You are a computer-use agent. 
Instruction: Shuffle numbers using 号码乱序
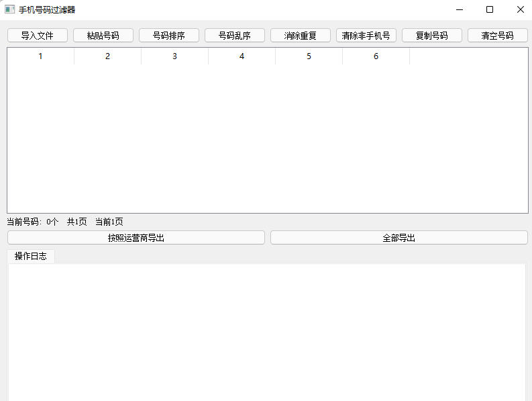(235, 36)
